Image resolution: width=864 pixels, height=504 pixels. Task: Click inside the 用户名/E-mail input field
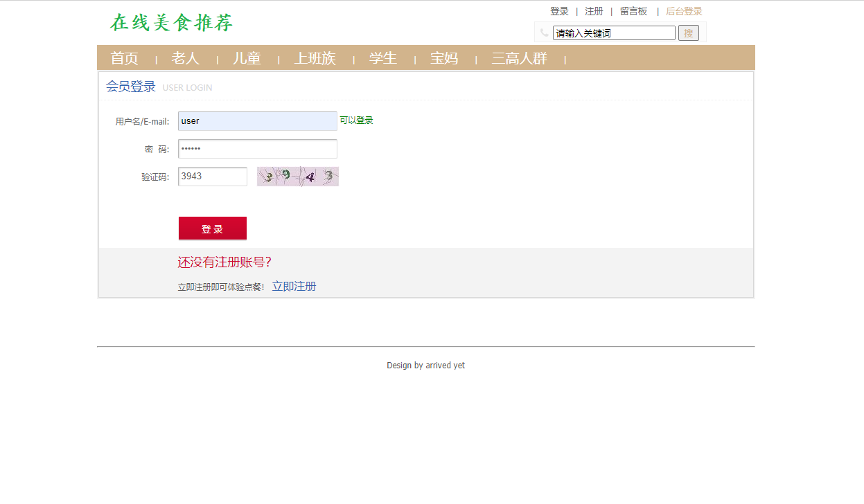point(257,120)
